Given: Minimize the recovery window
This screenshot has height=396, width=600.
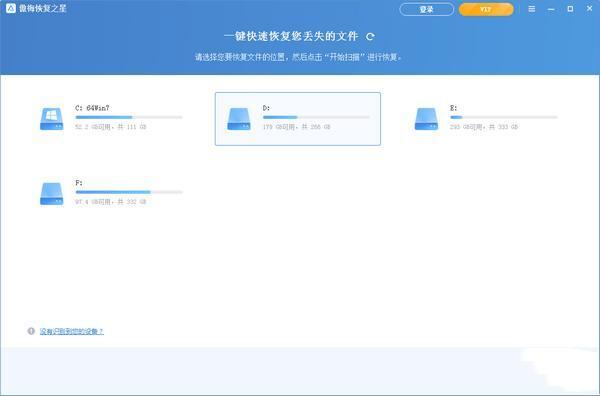Looking at the screenshot, I should [551, 9].
